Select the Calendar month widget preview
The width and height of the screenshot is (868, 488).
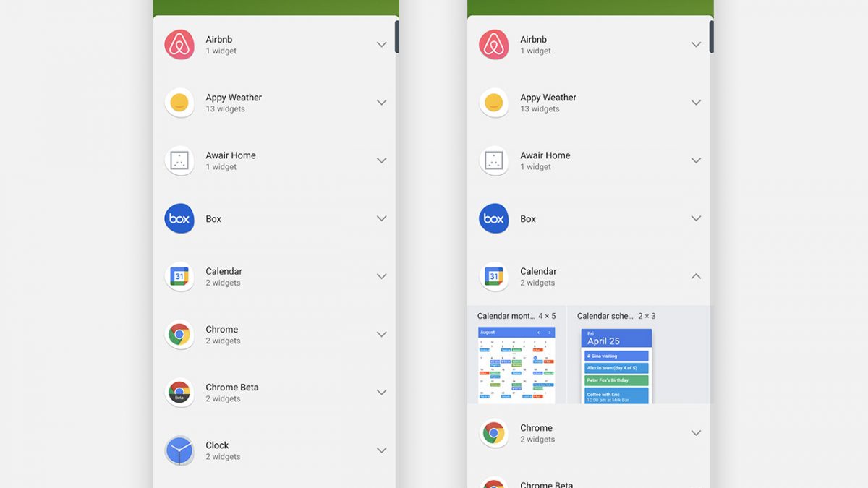[x=516, y=365]
